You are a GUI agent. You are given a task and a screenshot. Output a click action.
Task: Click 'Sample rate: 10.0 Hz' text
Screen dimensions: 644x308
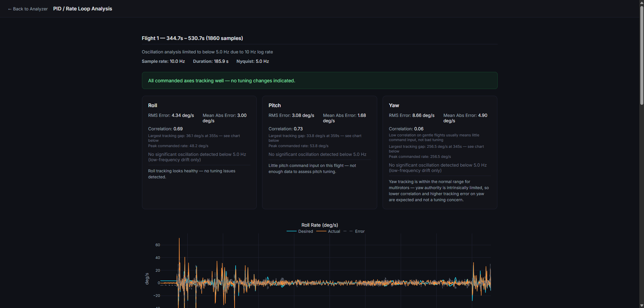coord(163,61)
